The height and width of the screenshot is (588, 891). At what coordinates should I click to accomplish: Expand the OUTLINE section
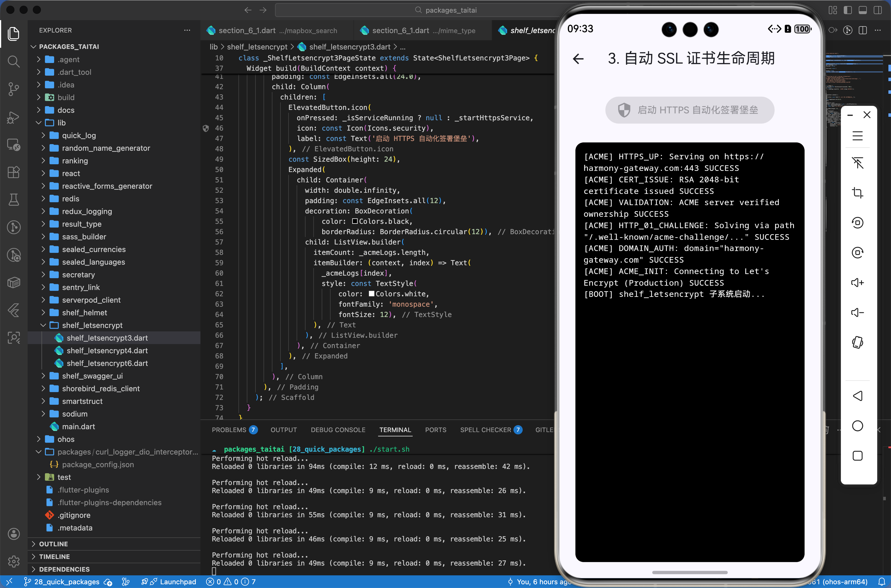click(x=53, y=544)
